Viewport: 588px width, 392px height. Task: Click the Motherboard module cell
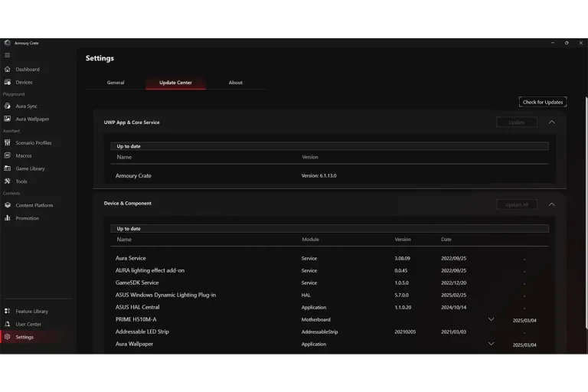pos(315,319)
